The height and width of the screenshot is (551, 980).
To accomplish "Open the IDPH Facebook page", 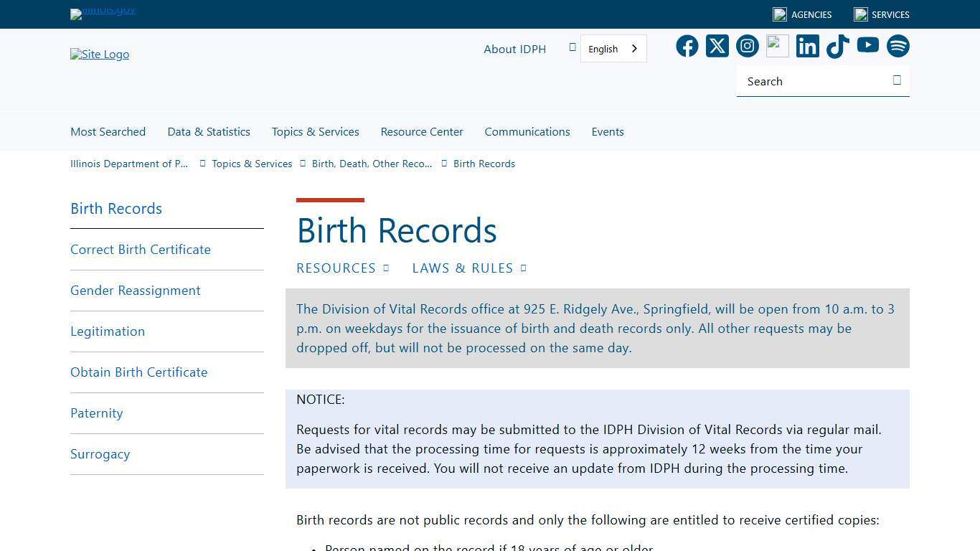I will [x=687, y=45].
